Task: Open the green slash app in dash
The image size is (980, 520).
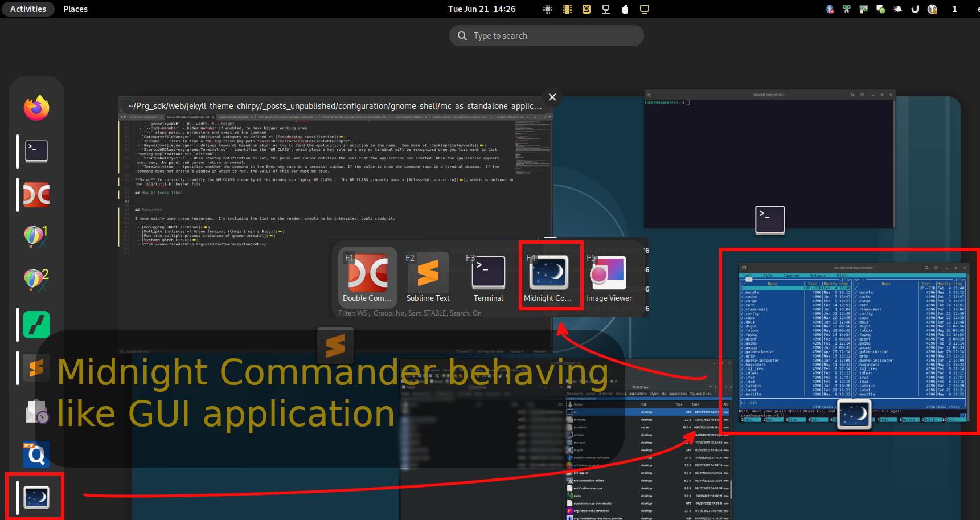Action: [x=36, y=325]
